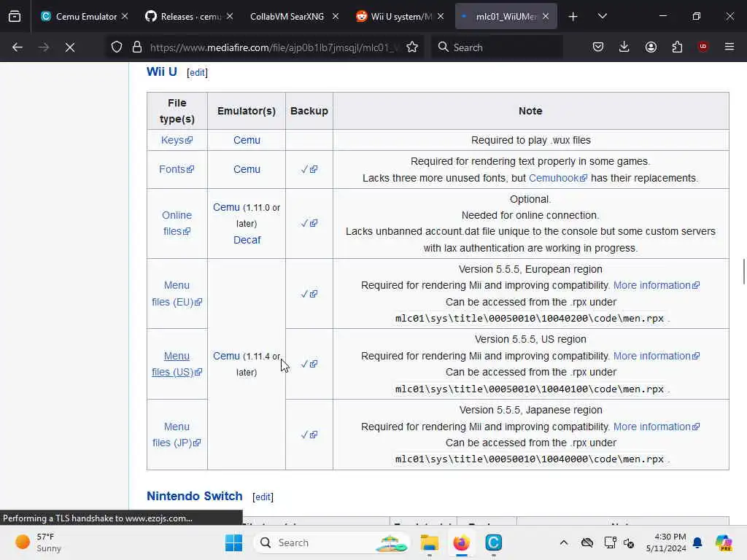Open Menu files US backup link

tap(309, 364)
